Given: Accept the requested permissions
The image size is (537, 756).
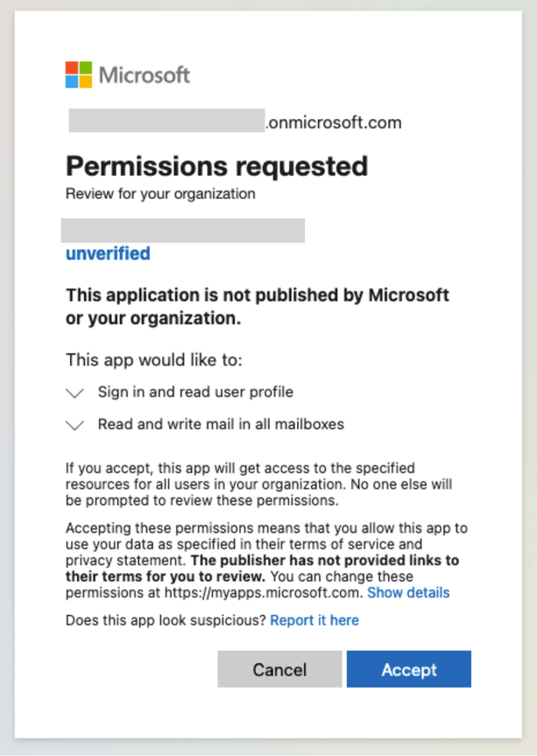Looking at the screenshot, I should (x=408, y=669).
